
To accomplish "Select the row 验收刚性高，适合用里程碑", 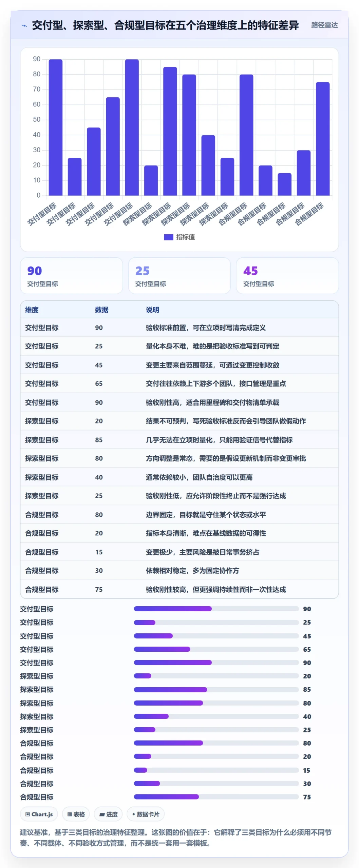I will coord(179,402).
